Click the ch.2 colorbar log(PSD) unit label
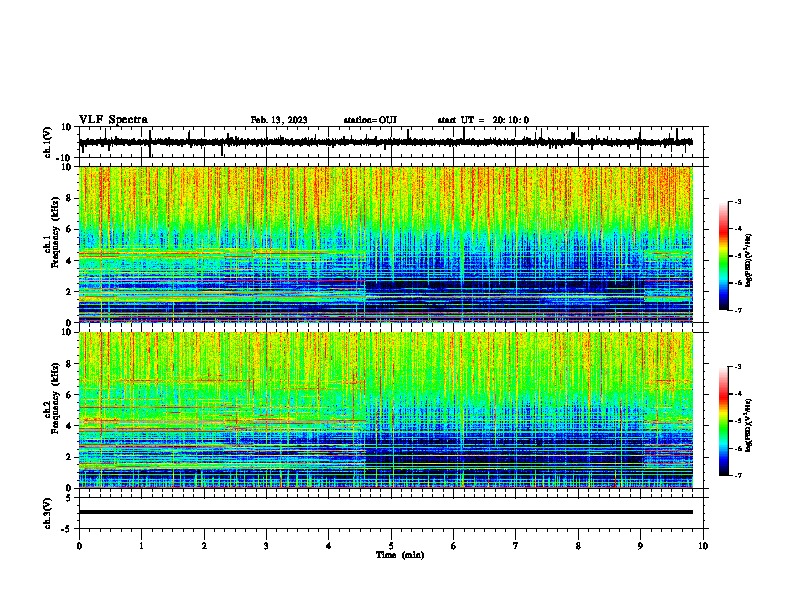Image resolution: width=792 pixels, height=612 pixels. point(749,425)
